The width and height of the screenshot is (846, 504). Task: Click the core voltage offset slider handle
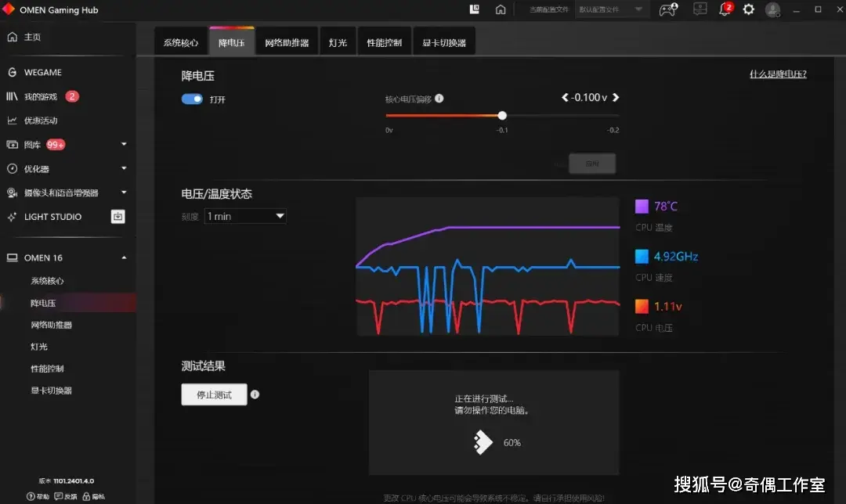pyautogui.click(x=502, y=115)
